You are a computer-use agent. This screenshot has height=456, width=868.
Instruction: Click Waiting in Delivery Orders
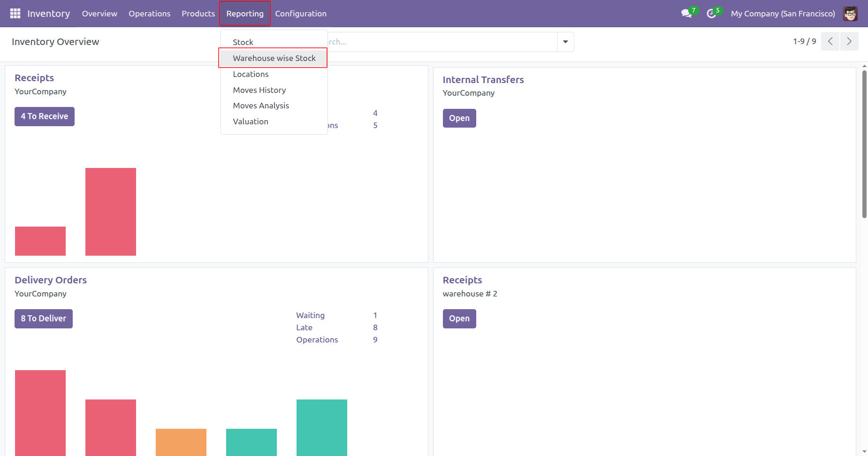point(310,315)
